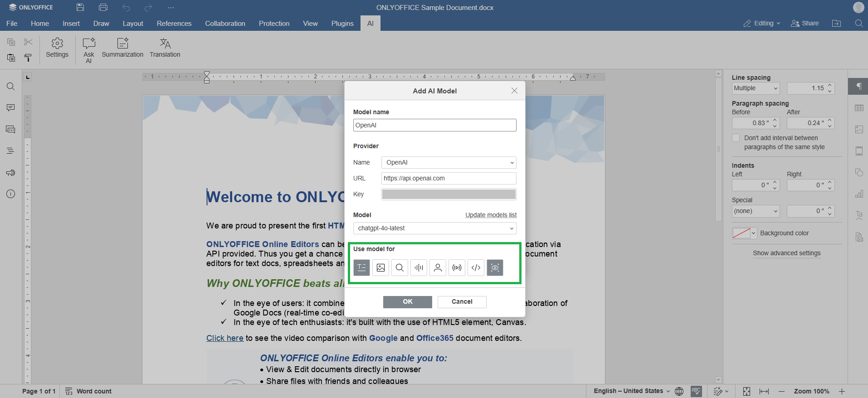868x398 pixels.
Task: Click the Update models list link
Action: pyautogui.click(x=491, y=215)
